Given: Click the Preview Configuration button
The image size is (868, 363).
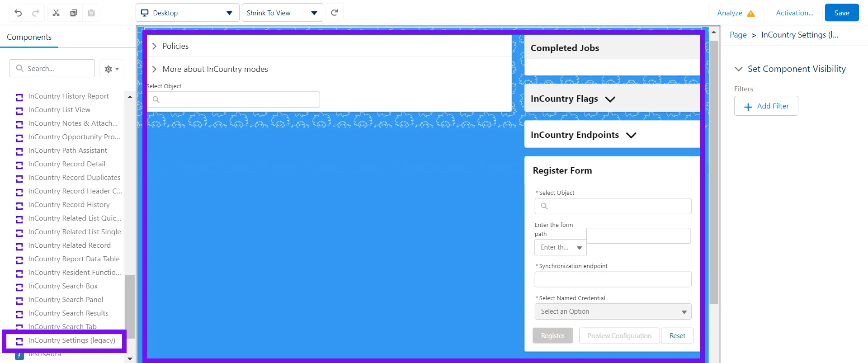Looking at the screenshot, I should pos(619,336).
